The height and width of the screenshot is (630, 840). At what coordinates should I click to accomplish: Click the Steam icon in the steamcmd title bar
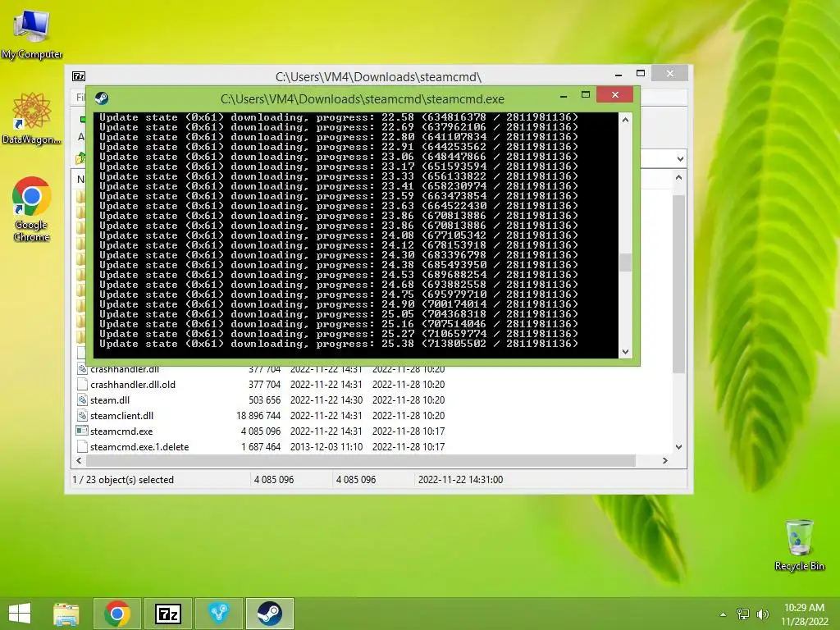[101, 98]
